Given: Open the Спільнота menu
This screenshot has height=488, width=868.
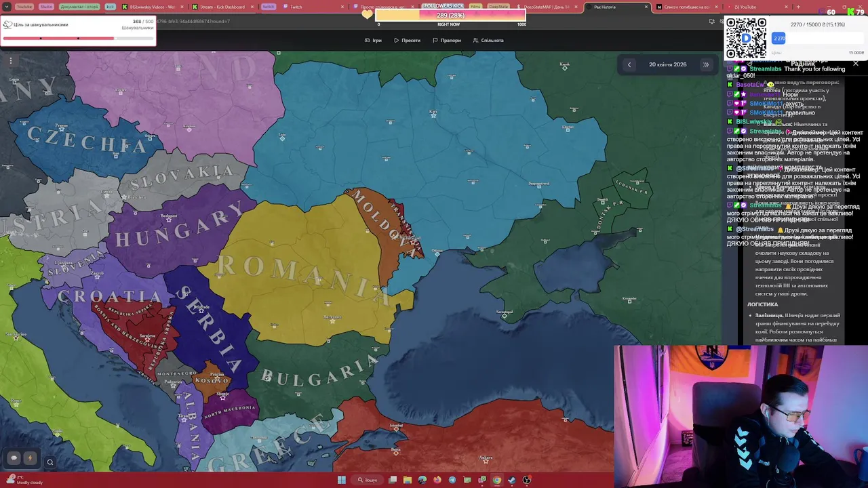Looking at the screenshot, I should [x=488, y=40].
